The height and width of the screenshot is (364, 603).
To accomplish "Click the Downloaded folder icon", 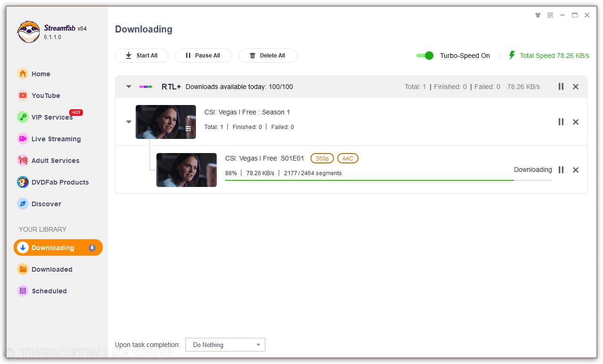I will coord(23,269).
